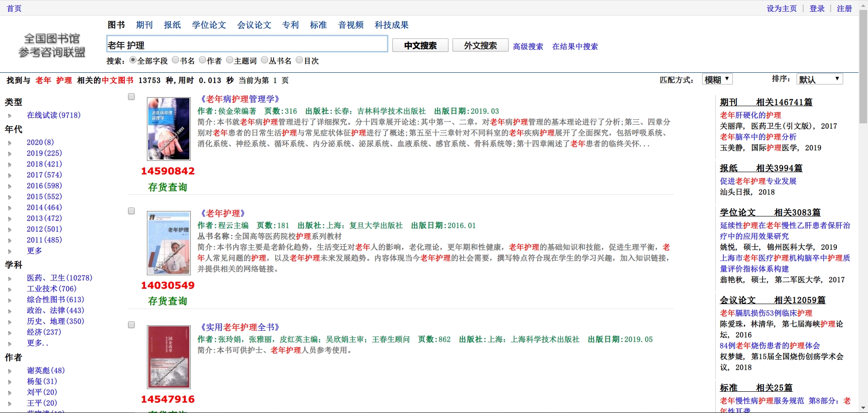Open the 匹配方式 模糊 dropdown

717,79
